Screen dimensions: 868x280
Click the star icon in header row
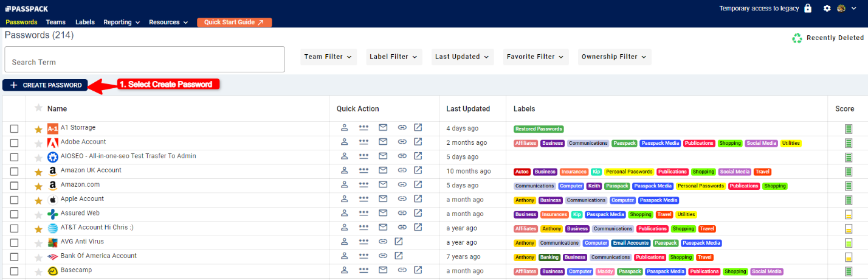pos(38,108)
